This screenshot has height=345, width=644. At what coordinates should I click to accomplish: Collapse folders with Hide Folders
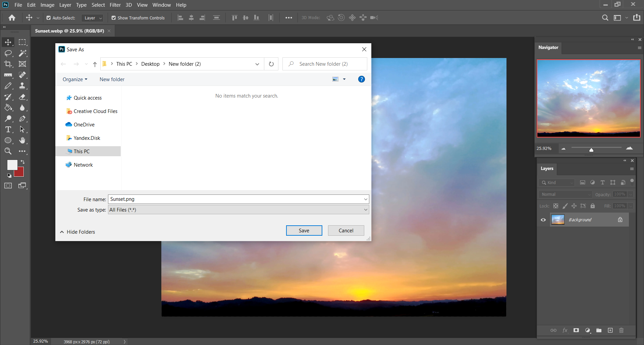coord(77,232)
